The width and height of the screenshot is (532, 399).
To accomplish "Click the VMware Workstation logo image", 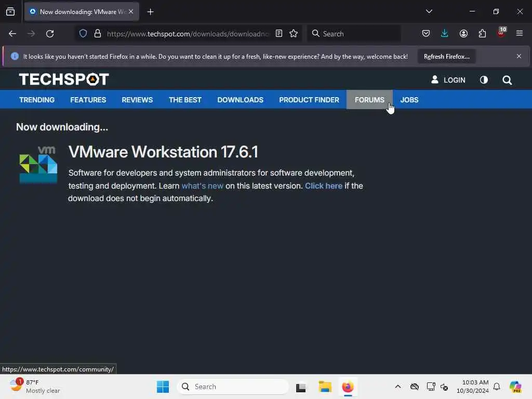I will [38, 164].
